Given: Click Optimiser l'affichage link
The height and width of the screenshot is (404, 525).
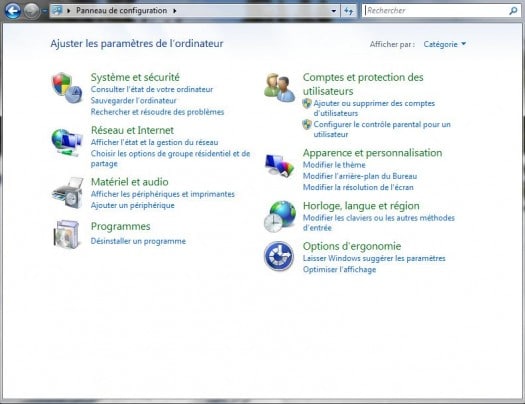Looking at the screenshot, I should click(340, 269).
